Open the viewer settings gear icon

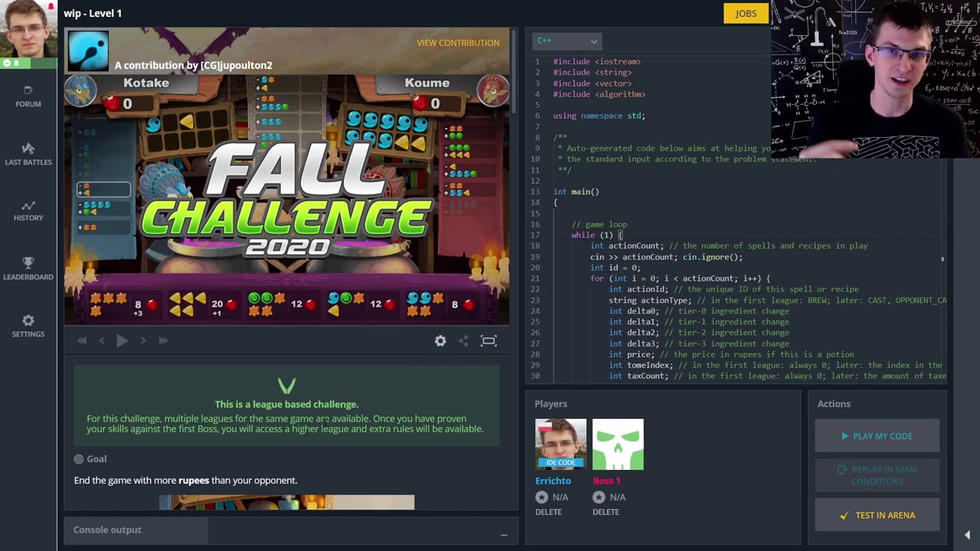click(440, 341)
